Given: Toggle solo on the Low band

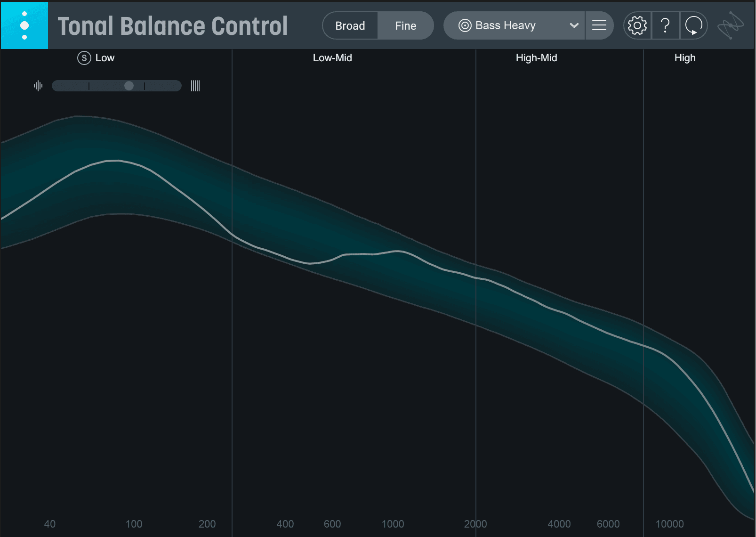Looking at the screenshot, I should 84,58.
